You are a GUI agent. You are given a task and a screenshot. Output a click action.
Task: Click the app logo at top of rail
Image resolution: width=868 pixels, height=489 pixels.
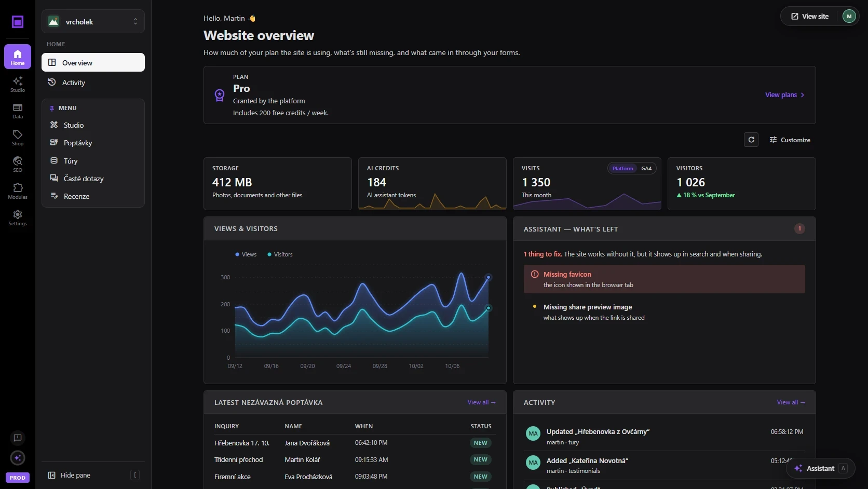pyautogui.click(x=18, y=22)
